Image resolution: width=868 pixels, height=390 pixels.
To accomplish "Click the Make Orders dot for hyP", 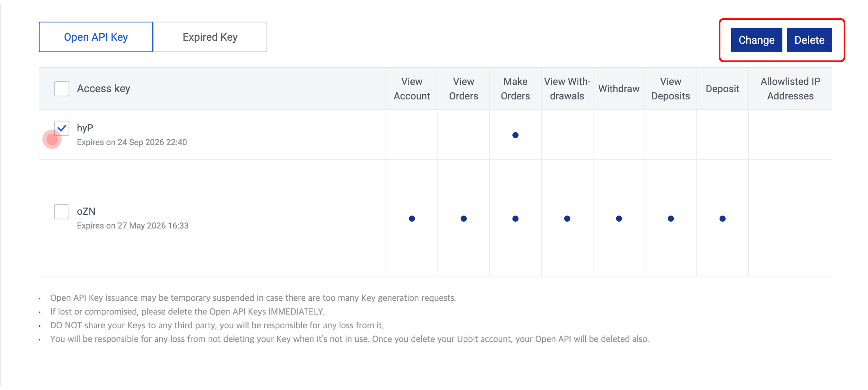I will 515,135.
